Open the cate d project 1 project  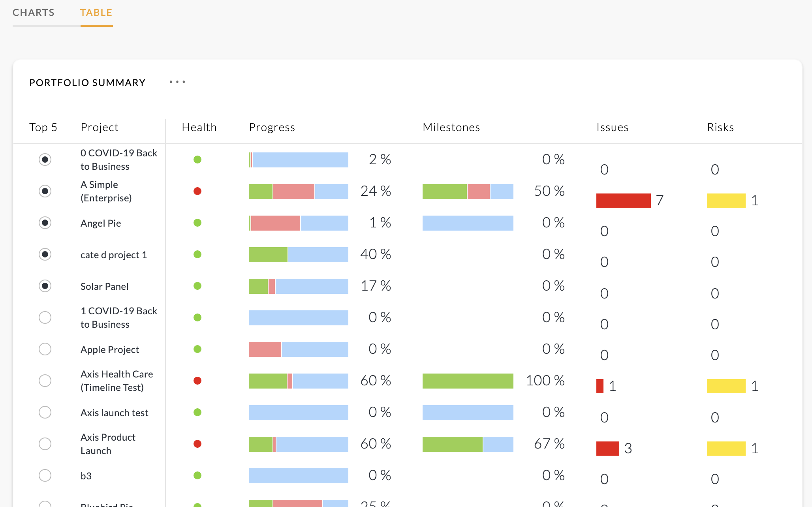click(x=114, y=255)
